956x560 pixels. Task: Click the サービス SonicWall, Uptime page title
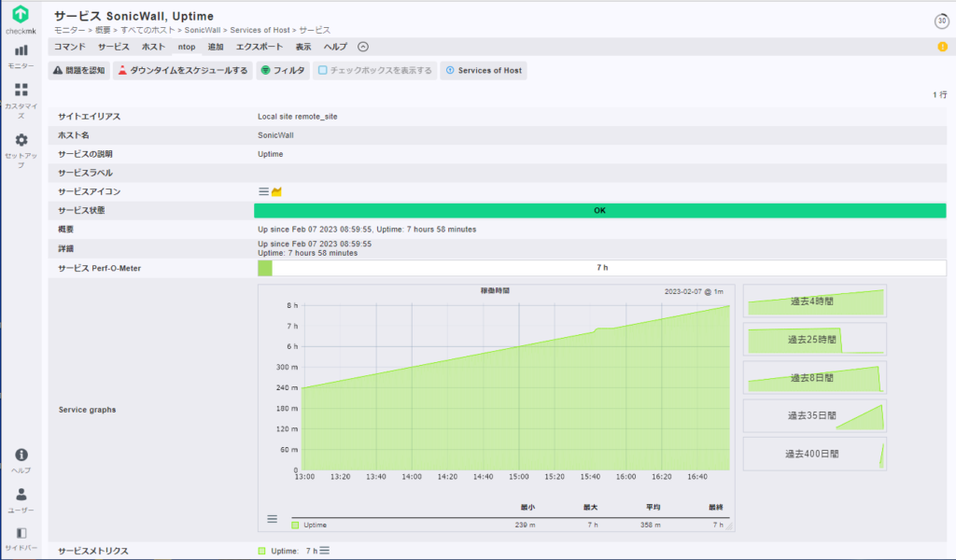134,17
